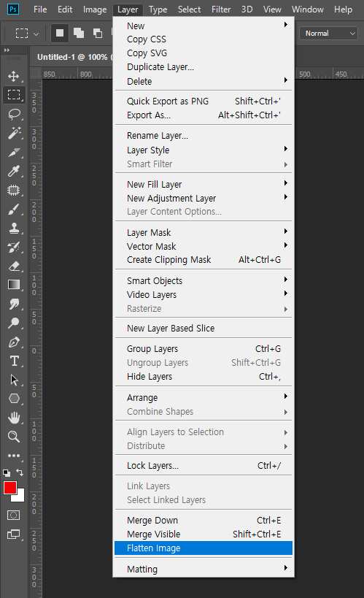Switch foreground and background colors

click(x=20, y=472)
